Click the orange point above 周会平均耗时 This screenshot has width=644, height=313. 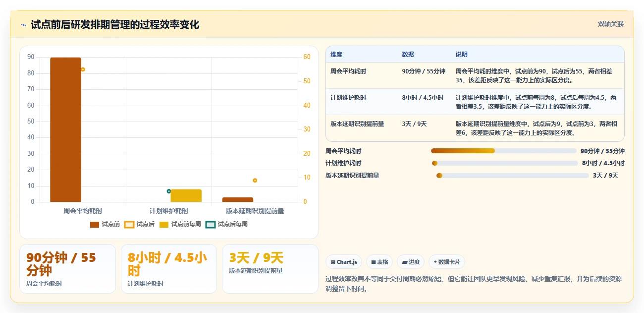(83, 69)
